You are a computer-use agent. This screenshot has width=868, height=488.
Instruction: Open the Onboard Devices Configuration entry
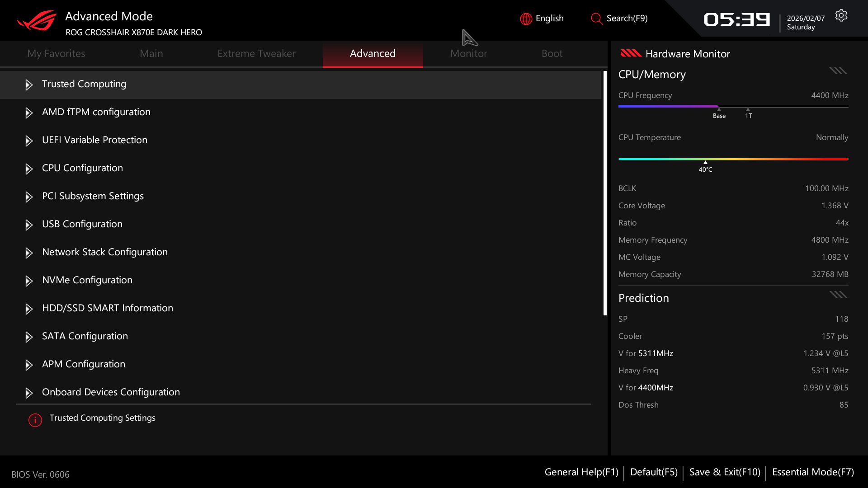point(111,392)
